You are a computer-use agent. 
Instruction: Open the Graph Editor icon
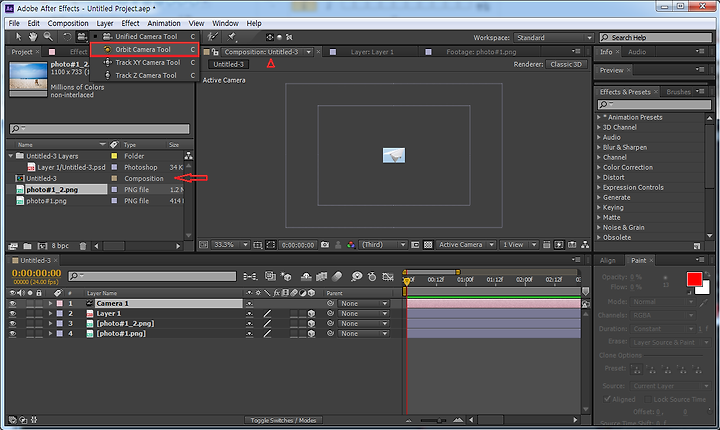388,277
